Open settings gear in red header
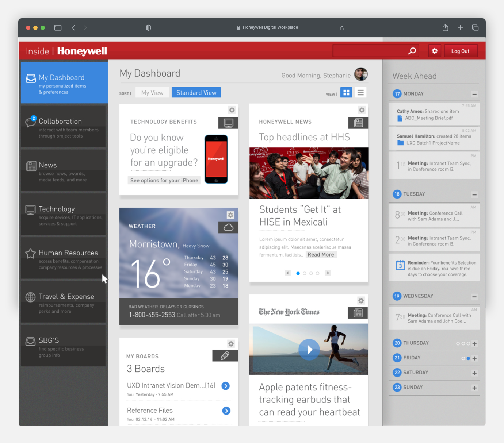The image size is (504, 443). pyautogui.click(x=435, y=51)
